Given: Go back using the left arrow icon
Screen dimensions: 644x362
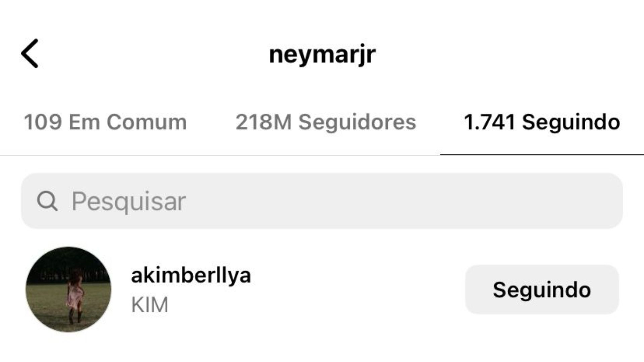Looking at the screenshot, I should [30, 54].
